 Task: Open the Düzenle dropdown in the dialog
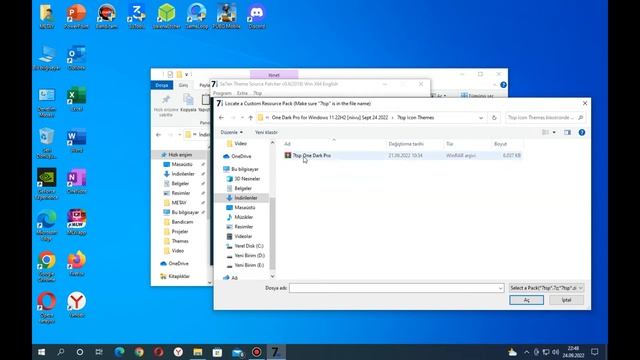(x=231, y=132)
